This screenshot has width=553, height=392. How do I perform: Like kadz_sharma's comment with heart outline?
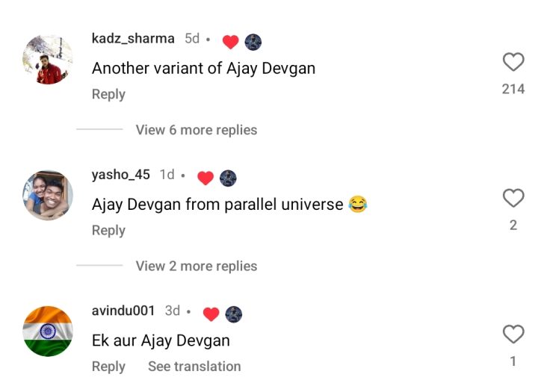[513, 62]
